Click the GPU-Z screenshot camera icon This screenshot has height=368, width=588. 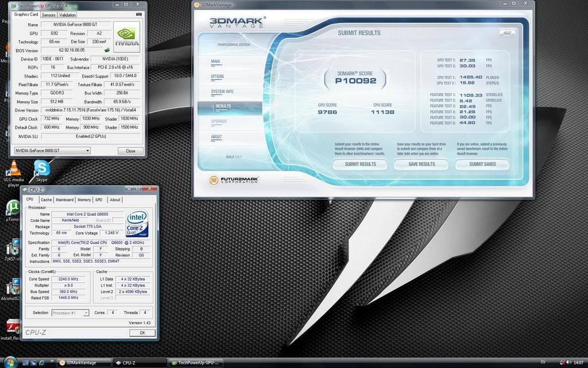[x=138, y=14]
